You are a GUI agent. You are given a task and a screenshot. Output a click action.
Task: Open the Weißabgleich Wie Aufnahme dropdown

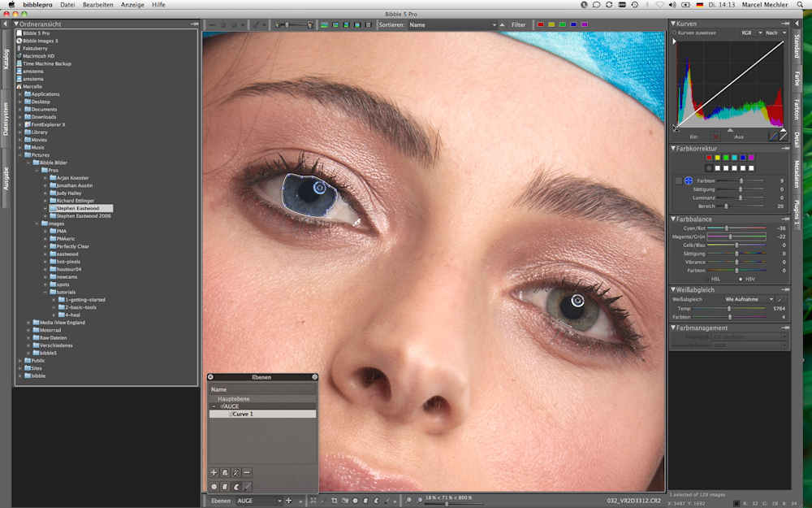(x=749, y=299)
